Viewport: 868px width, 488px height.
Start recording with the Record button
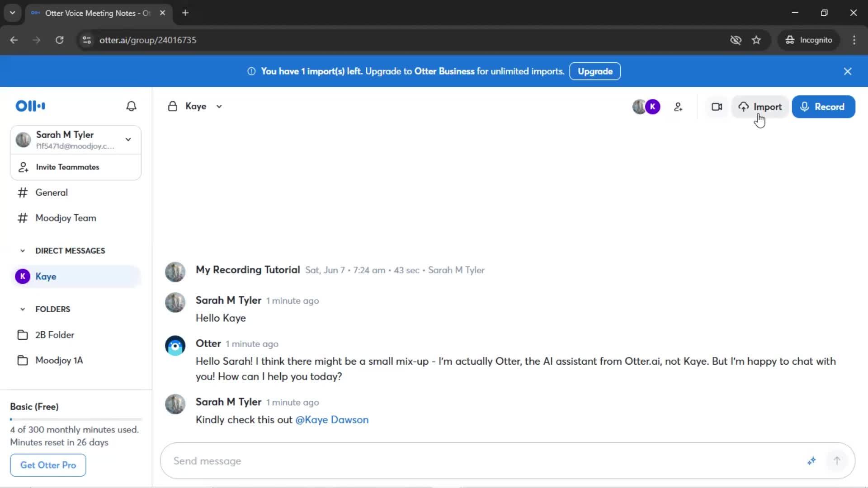[x=823, y=107]
